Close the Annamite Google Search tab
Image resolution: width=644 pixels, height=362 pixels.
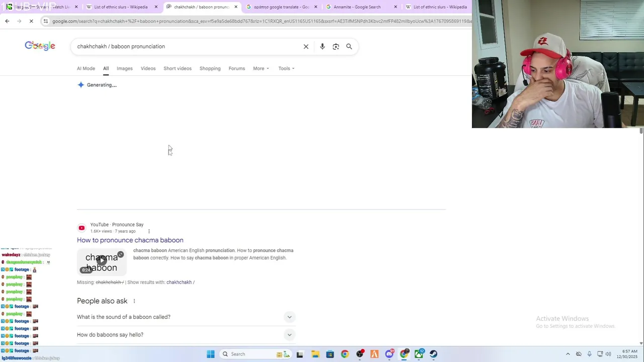(x=395, y=7)
